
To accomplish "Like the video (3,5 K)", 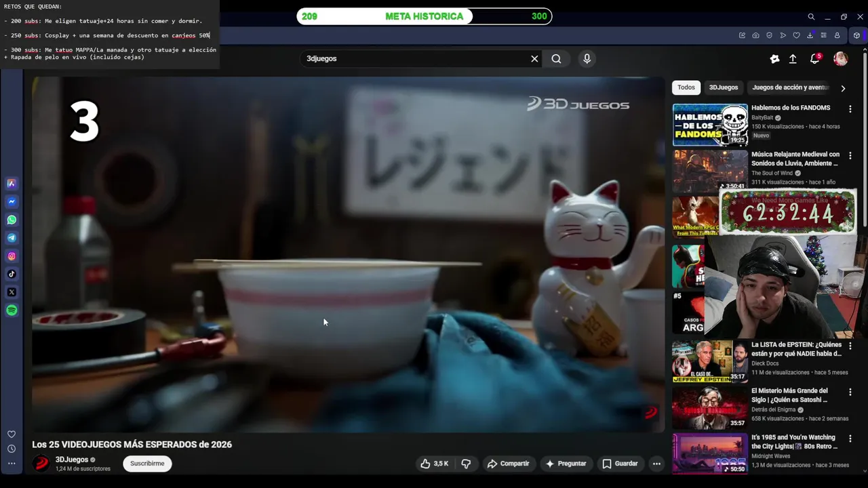I will pyautogui.click(x=434, y=464).
